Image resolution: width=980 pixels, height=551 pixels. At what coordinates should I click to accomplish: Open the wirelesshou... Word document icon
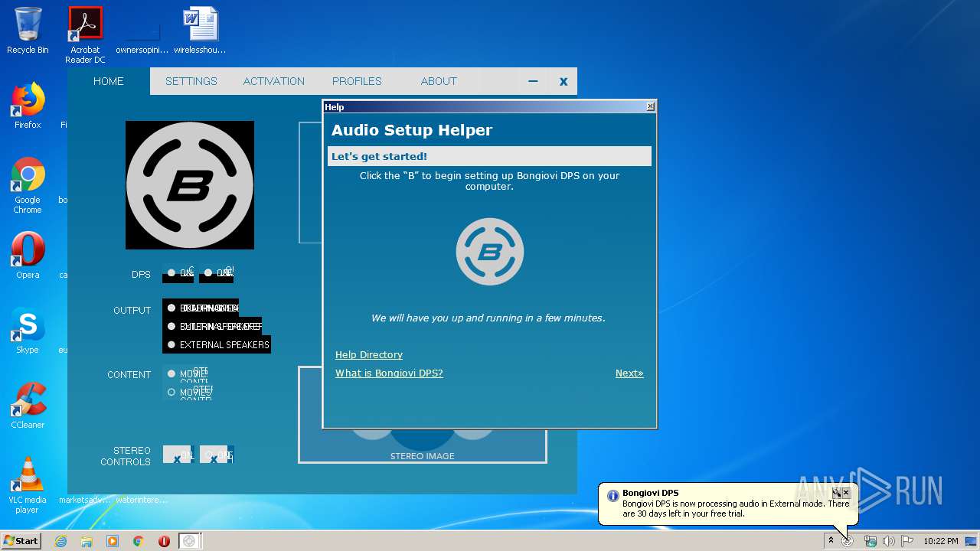pyautogui.click(x=201, y=31)
